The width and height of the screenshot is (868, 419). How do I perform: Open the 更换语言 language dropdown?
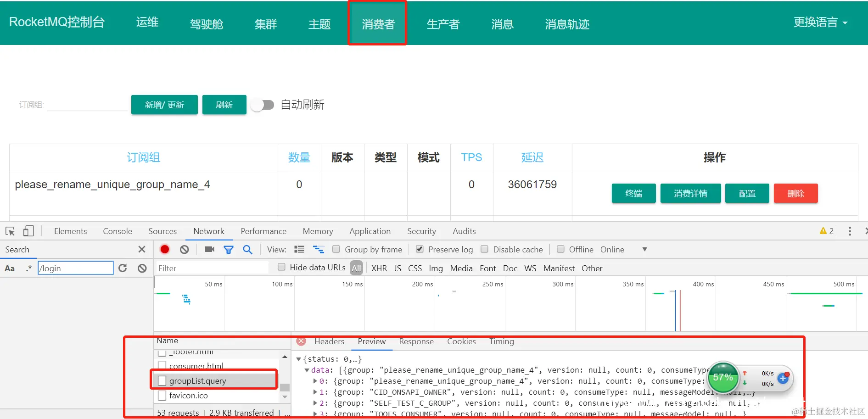pos(821,22)
